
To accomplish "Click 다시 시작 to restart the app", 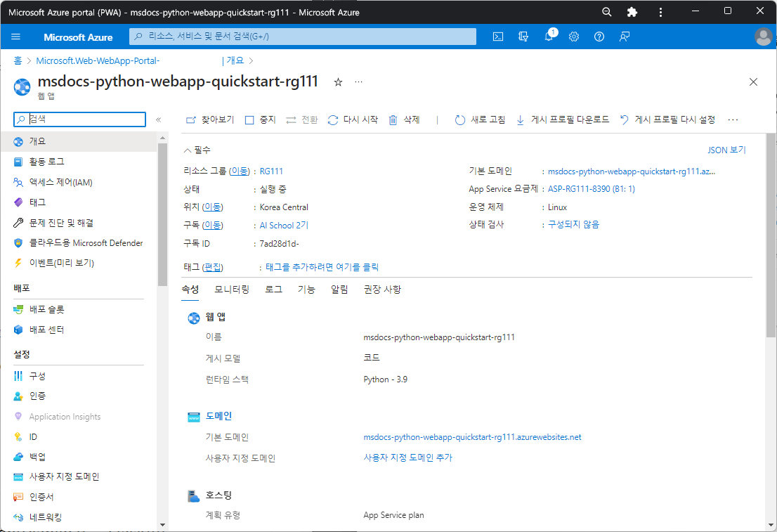I will tap(353, 120).
